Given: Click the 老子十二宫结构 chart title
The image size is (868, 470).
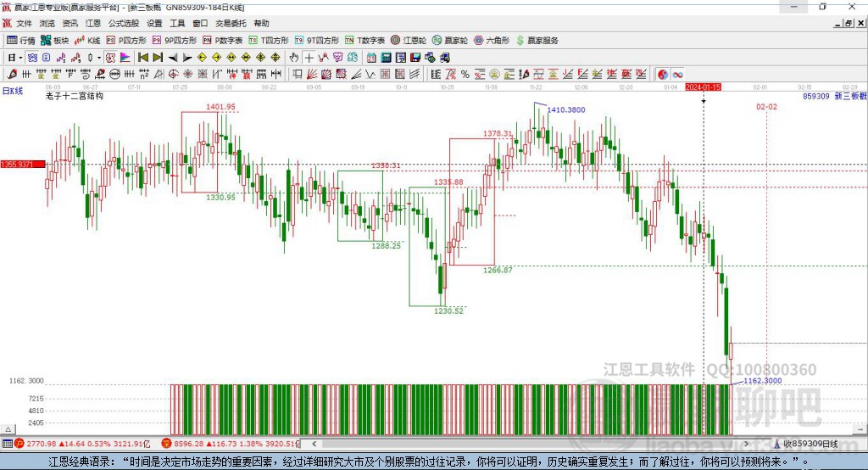Looking at the screenshot, I should click(x=75, y=96).
